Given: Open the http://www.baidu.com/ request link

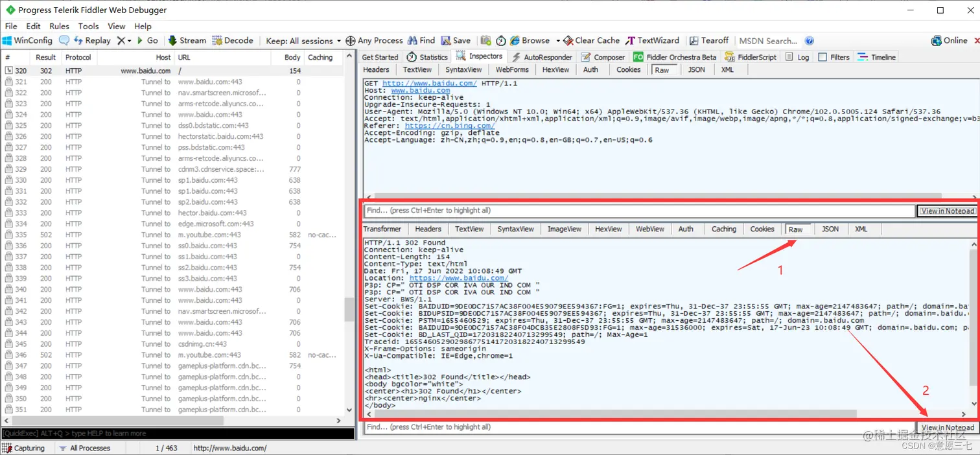Looking at the screenshot, I should (429, 84).
